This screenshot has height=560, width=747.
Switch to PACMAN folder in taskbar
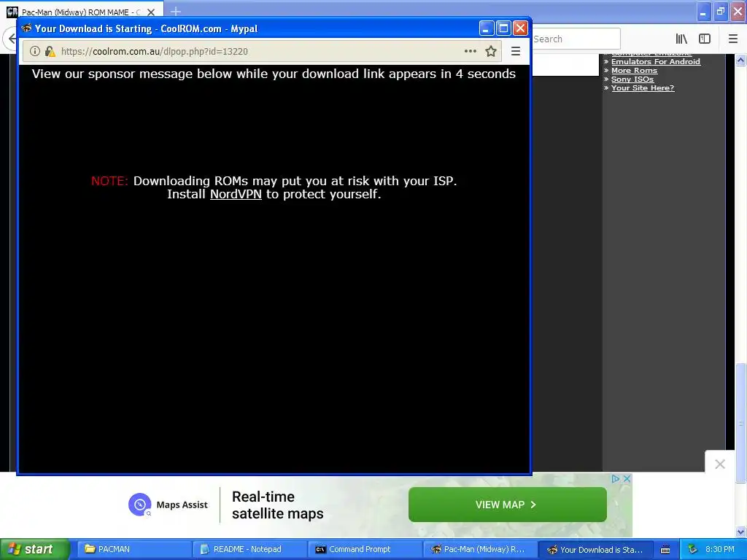[x=134, y=549]
